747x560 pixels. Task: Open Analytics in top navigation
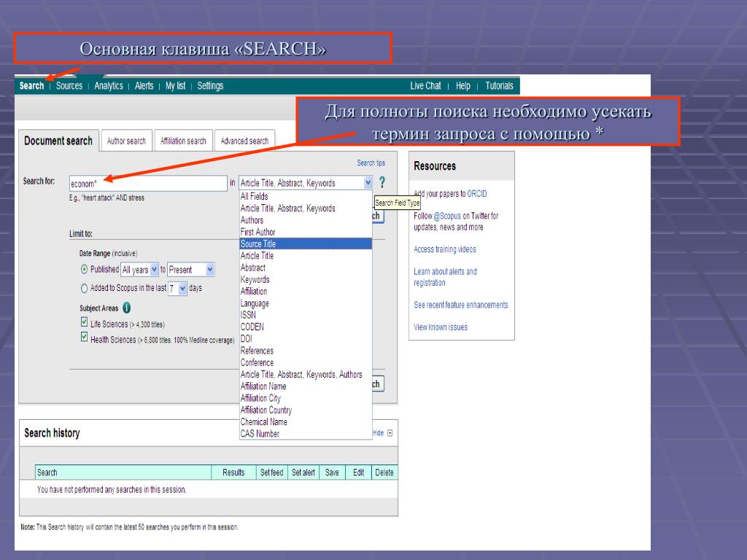[x=109, y=86]
